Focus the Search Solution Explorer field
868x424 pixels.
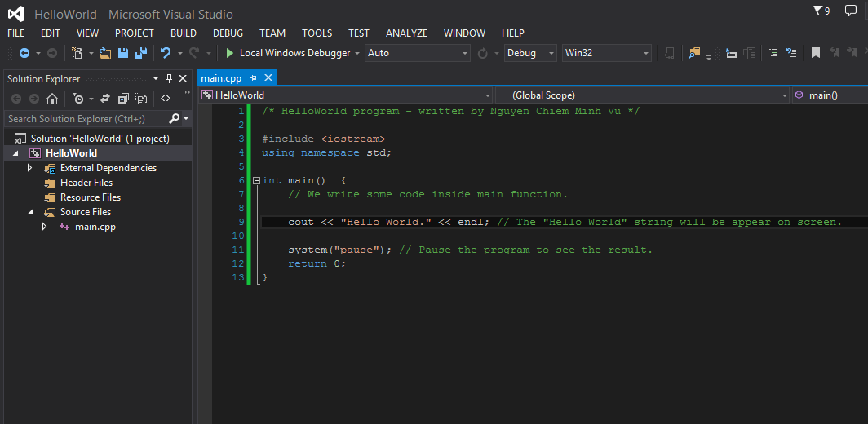click(x=85, y=118)
